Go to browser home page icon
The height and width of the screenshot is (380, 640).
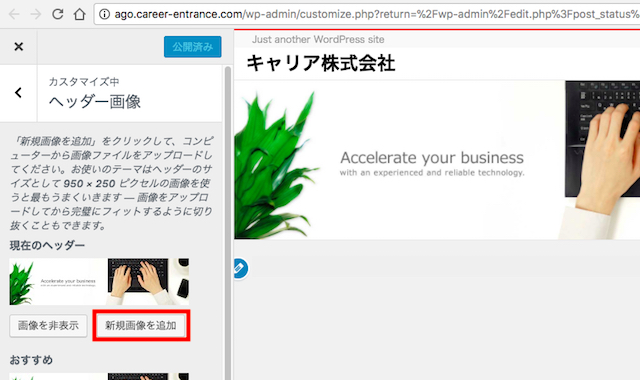point(80,14)
